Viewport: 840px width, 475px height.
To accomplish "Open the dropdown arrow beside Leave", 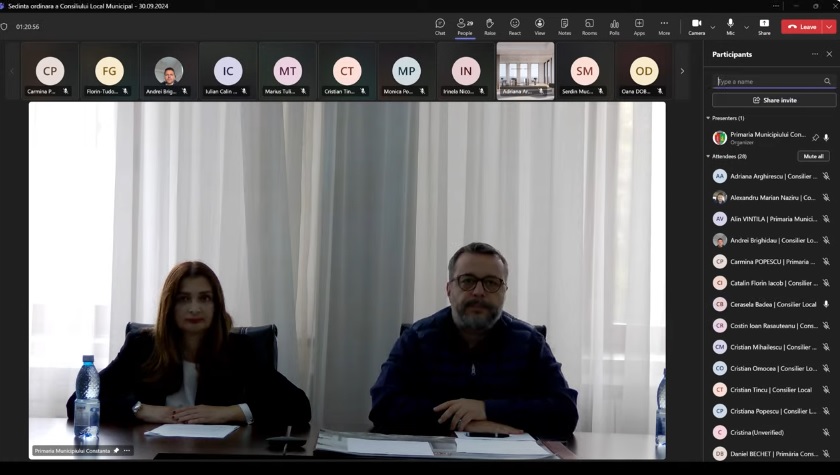I will 829,27.
